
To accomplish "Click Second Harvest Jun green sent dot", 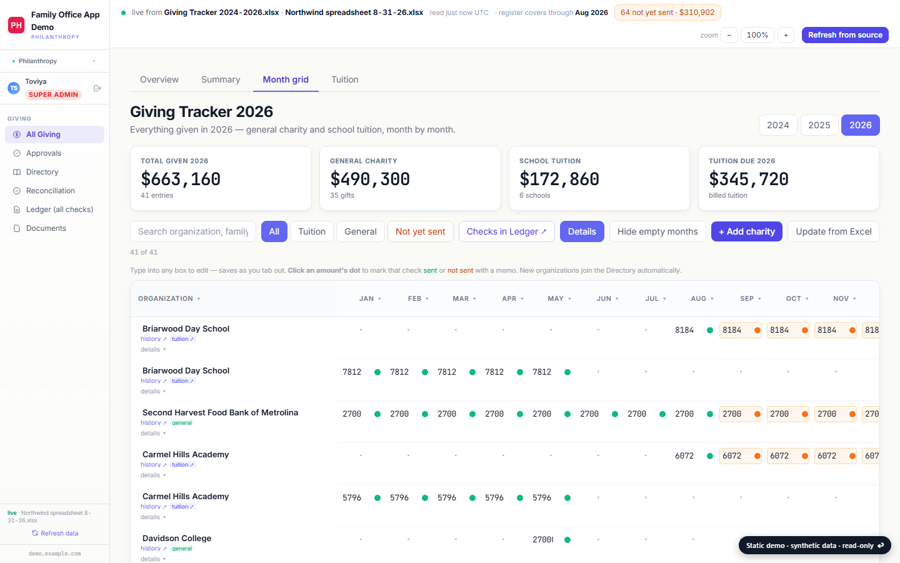I will tap(615, 414).
